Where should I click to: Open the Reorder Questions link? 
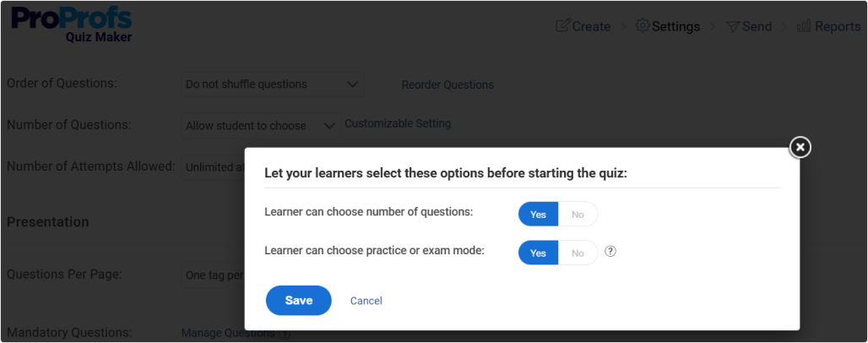[448, 84]
